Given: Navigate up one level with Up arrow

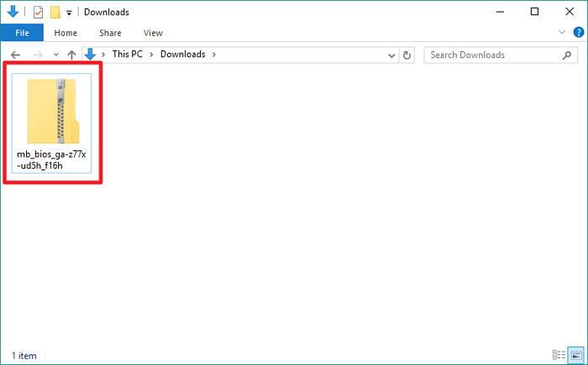Looking at the screenshot, I should (x=71, y=55).
